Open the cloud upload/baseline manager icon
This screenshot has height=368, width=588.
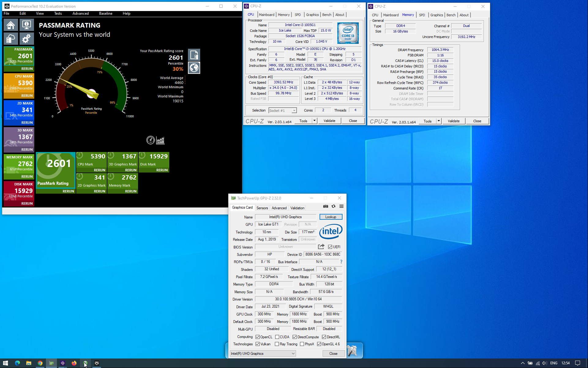pyautogui.click(x=11, y=39)
